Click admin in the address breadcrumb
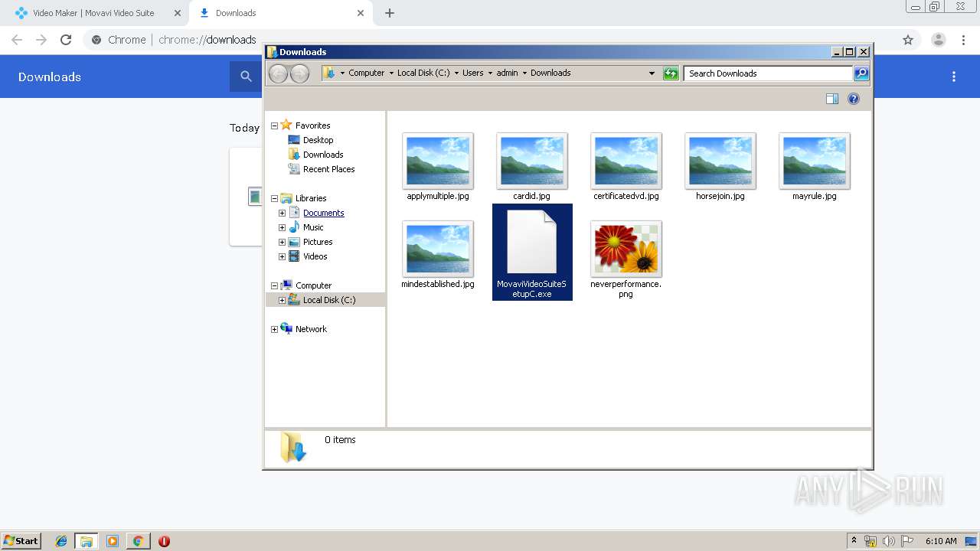The height and width of the screenshot is (551, 980). (507, 73)
